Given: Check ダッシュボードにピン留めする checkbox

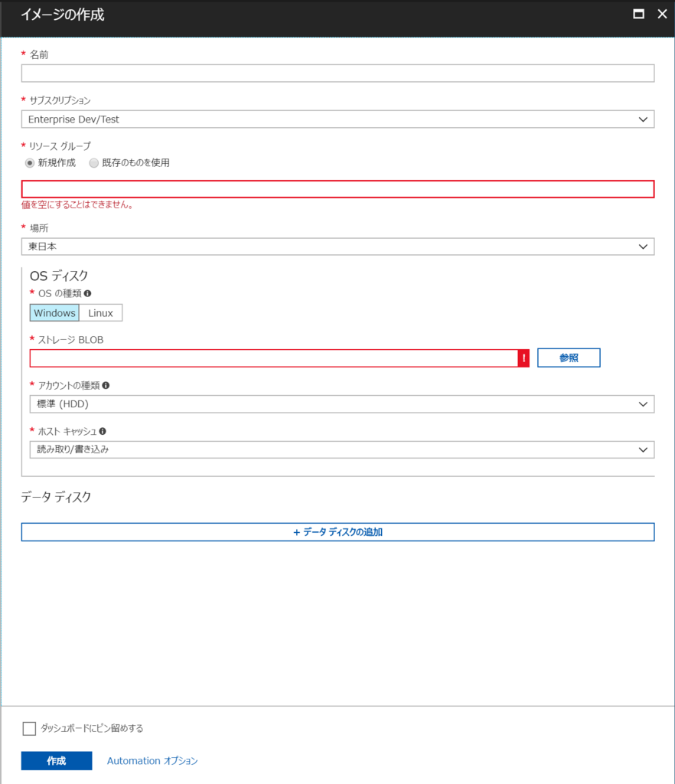Looking at the screenshot, I should (x=29, y=729).
